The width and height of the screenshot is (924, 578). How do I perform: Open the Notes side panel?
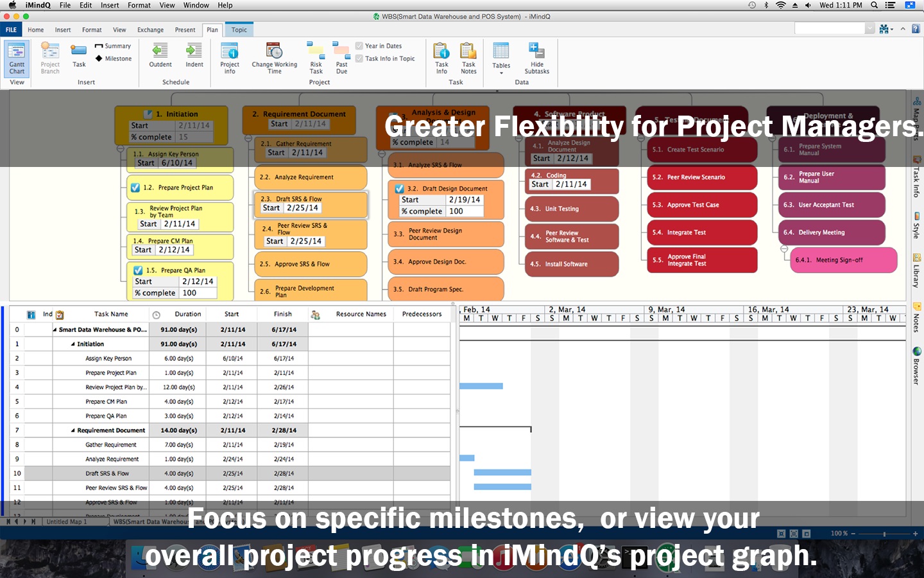pos(917,318)
